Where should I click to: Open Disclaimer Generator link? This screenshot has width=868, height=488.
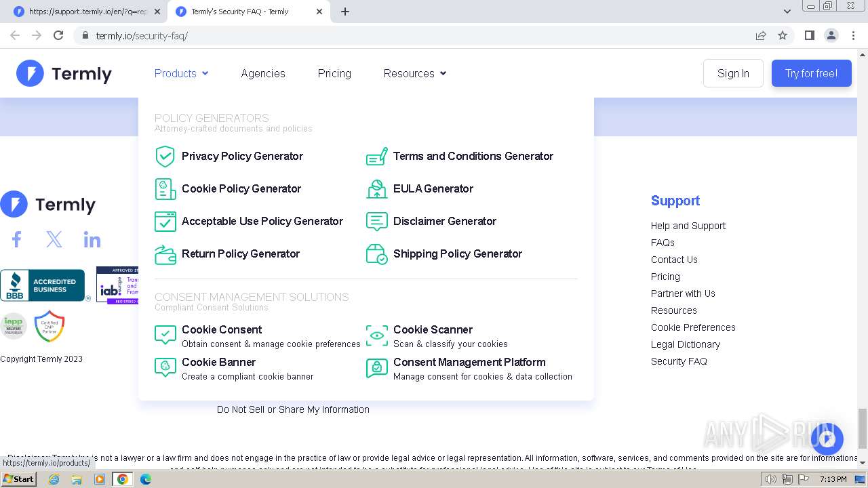coord(445,222)
